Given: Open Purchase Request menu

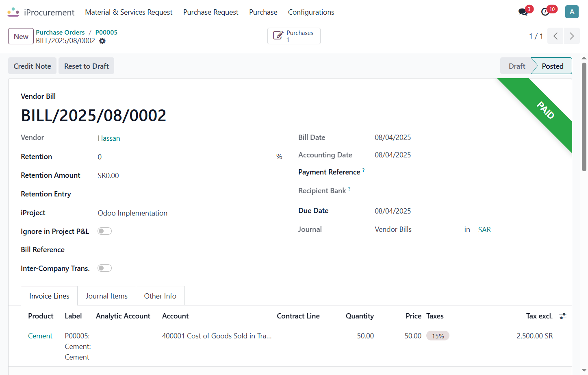Looking at the screenshot, I should click(210, 12).
